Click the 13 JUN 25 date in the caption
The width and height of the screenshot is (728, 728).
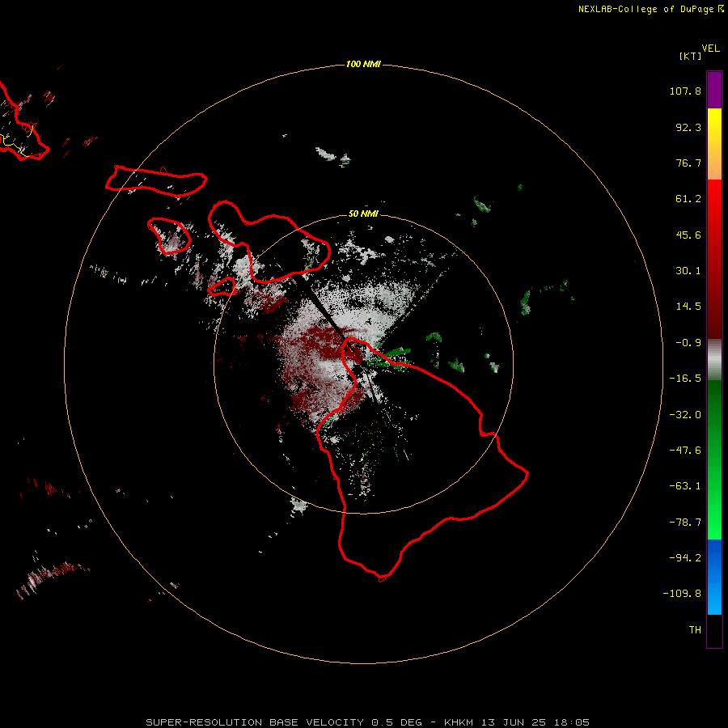515,722
